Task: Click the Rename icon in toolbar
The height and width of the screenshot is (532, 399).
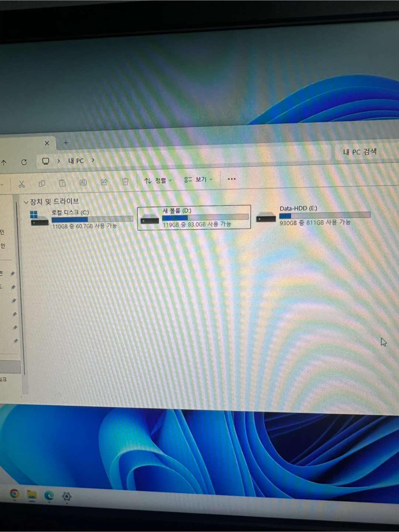Action: coord(83,182)
